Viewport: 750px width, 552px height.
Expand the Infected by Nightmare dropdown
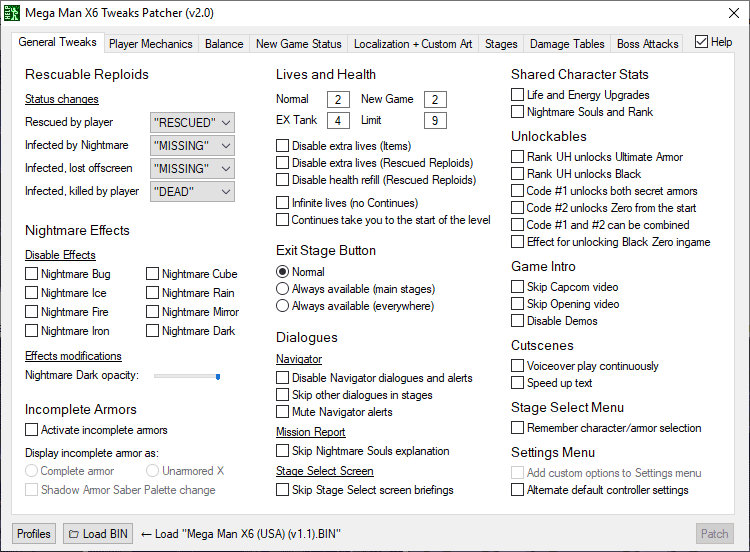click(x=192, y=146)
